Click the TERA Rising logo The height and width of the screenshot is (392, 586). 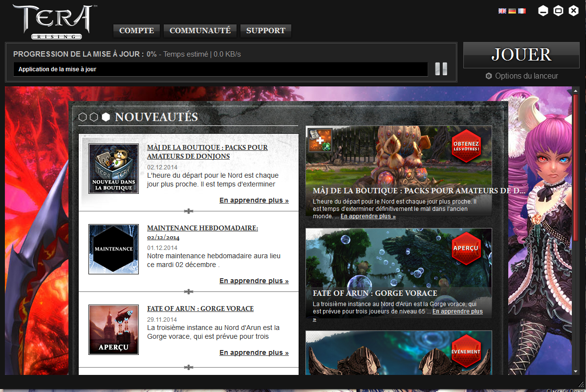(x=55, y=21)
